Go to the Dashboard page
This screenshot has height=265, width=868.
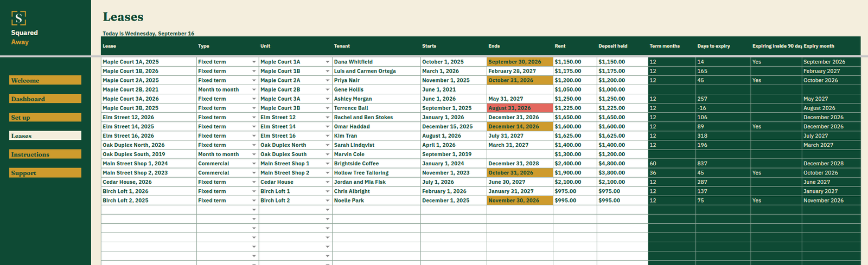tap(45, 99)
